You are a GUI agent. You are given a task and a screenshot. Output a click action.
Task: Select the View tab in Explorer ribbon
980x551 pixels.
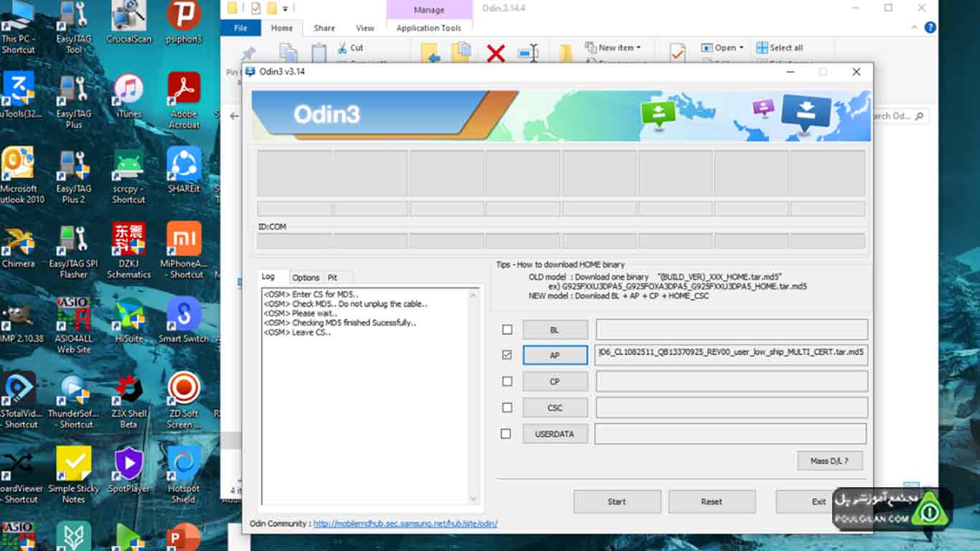(365, 28)
